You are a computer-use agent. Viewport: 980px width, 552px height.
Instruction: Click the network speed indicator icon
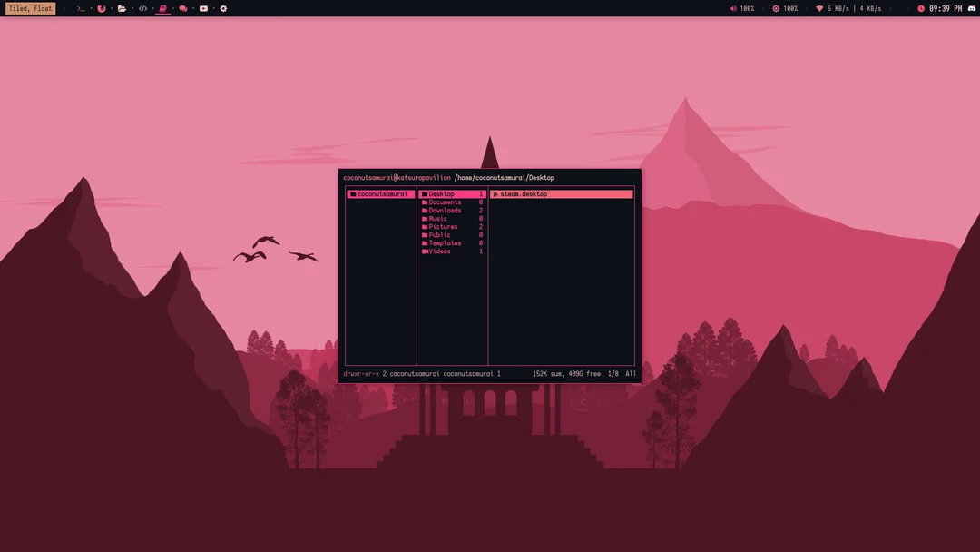click(819, 8)
